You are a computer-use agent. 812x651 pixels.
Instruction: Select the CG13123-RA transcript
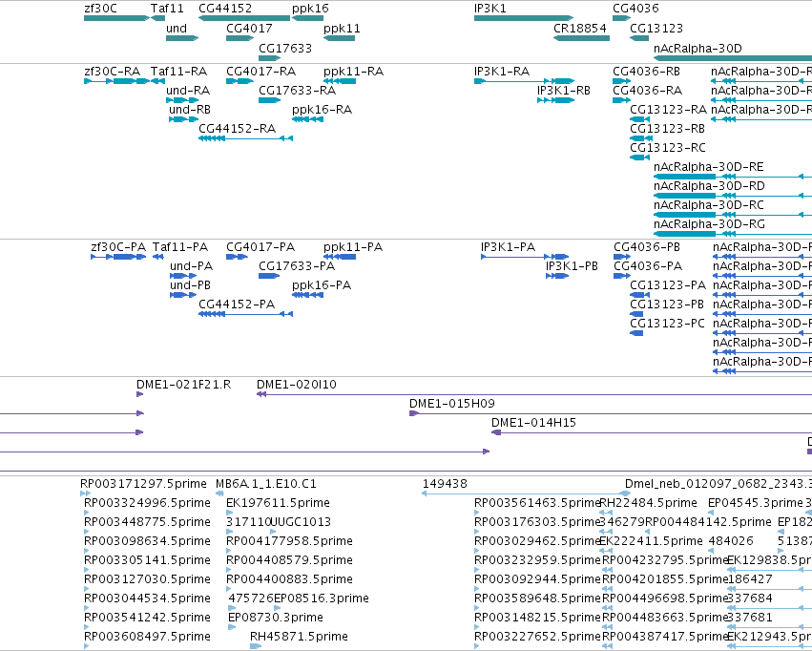(640, 119)
